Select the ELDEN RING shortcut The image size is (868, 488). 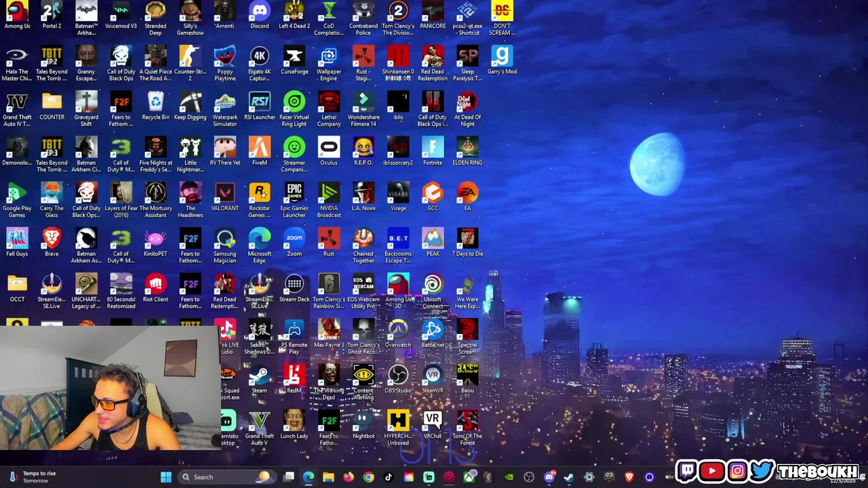[x=467, y=152]
